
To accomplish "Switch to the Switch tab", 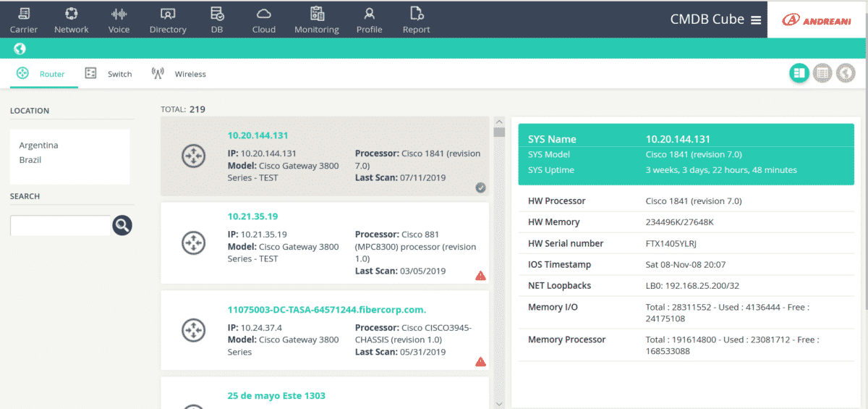I will 109,74.
